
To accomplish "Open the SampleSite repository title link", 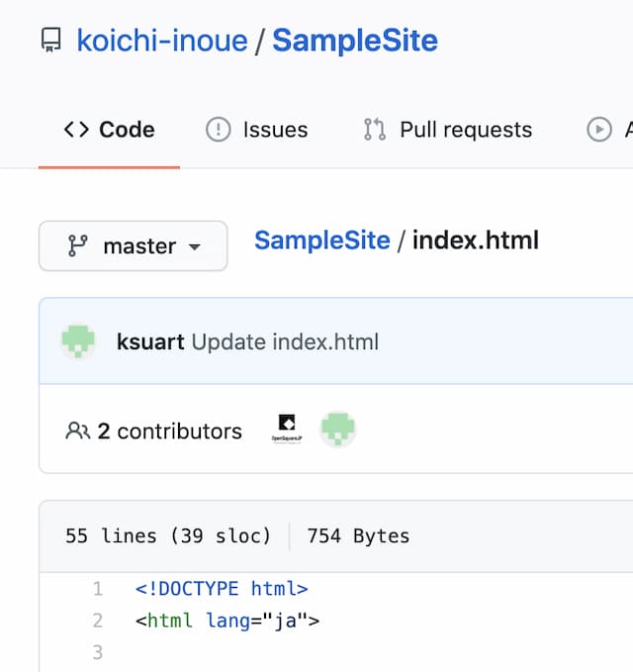I will (x=354, y=42).
